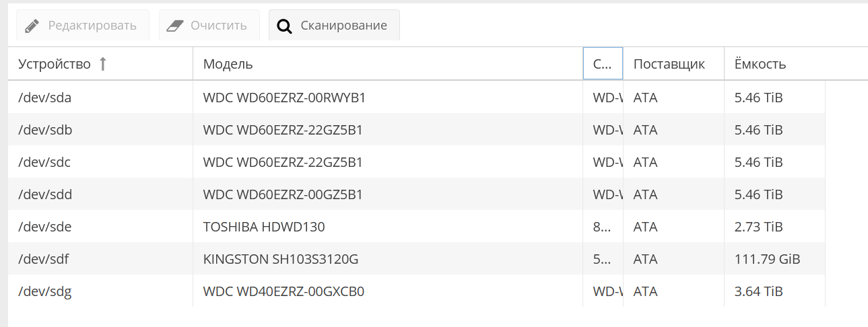Pick the KINGSTON SH103S3120G drive
Screen dimensions: 868x327
point(281,259)
